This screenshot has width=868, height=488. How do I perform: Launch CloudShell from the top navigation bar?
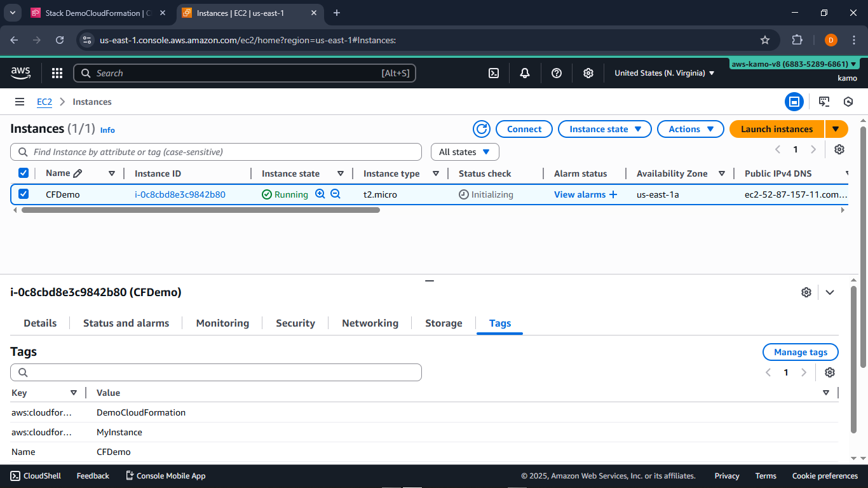[494, 73]
